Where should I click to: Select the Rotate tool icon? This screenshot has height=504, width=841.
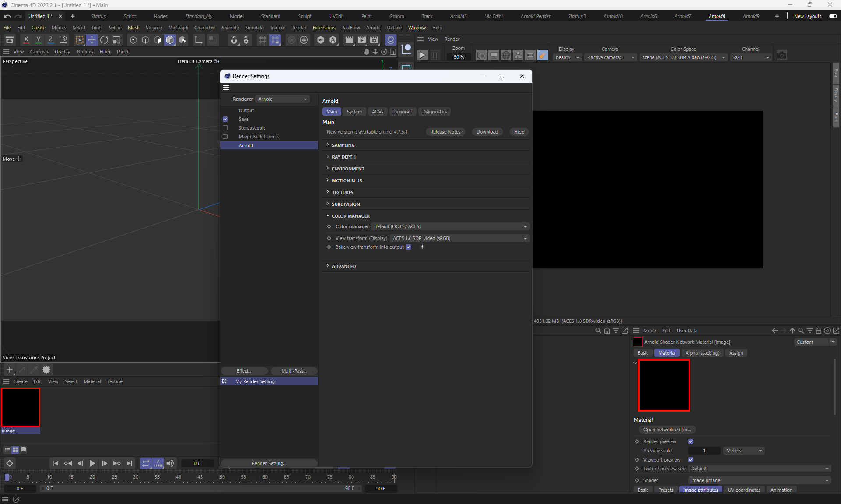[104, 40]
